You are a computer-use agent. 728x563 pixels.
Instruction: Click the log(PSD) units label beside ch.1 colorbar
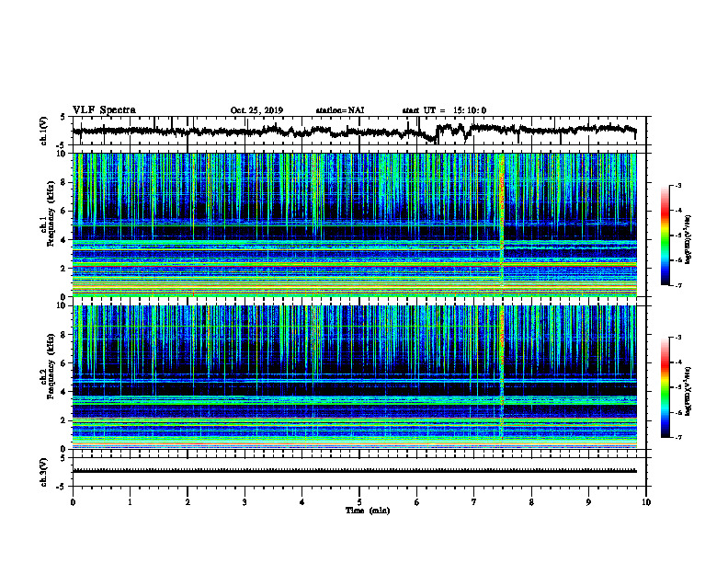tap(688, 240)
